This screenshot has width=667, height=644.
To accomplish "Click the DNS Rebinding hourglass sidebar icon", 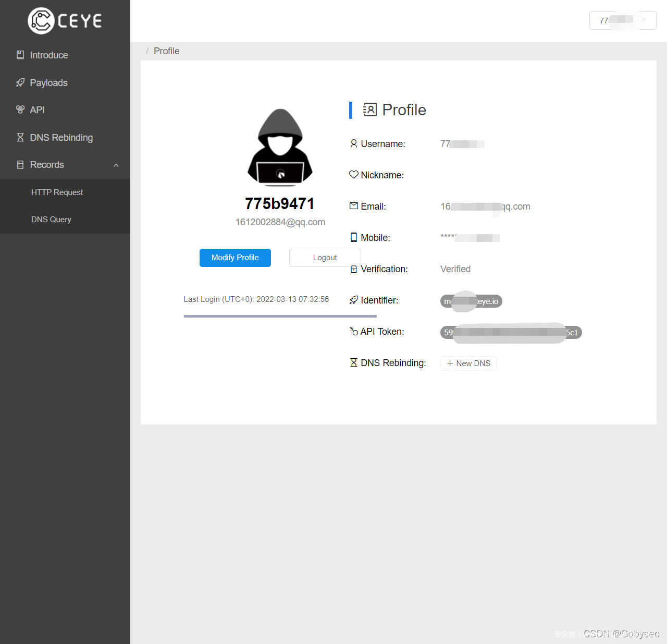I will coord(20,137).
